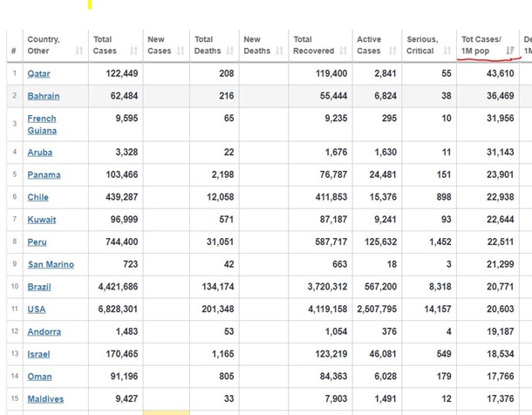Sort the table by Total Recovered icon

(342, 51)
